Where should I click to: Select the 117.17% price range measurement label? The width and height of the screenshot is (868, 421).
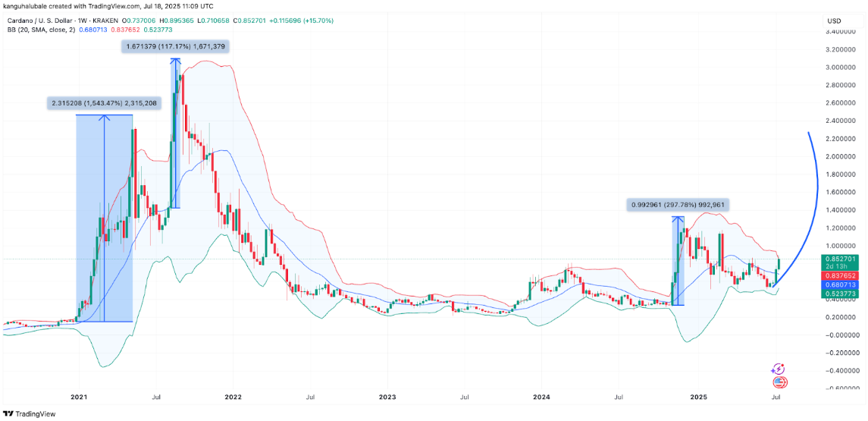pos(175,48)
